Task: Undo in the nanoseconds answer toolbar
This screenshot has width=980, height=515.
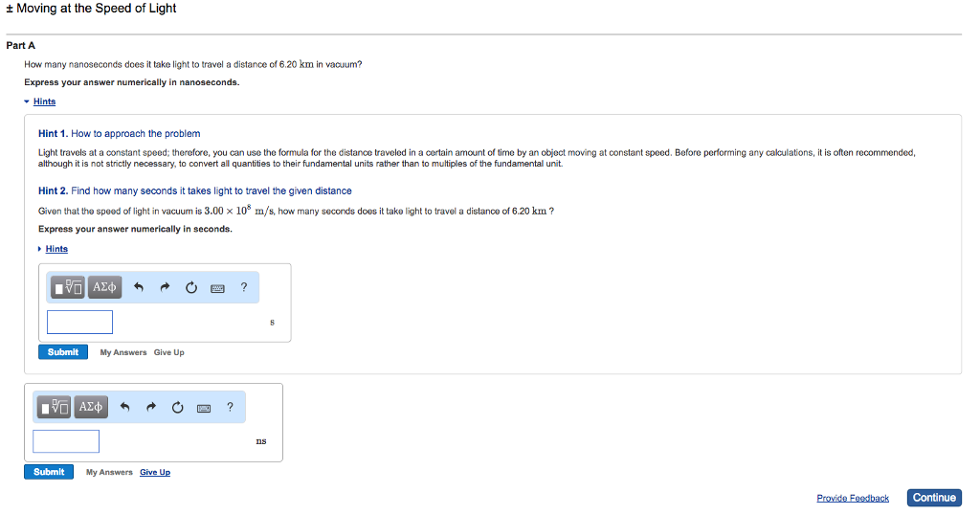Action: 124,407
